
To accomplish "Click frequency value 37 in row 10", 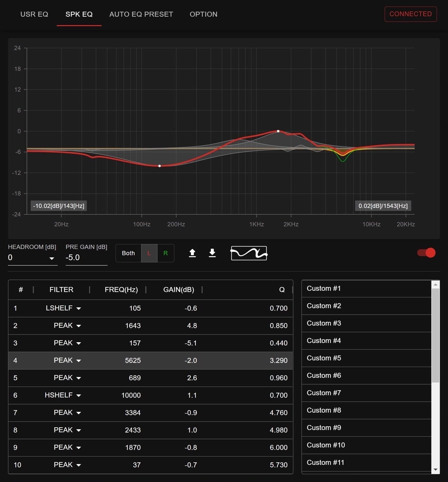I will pos(137,465).
